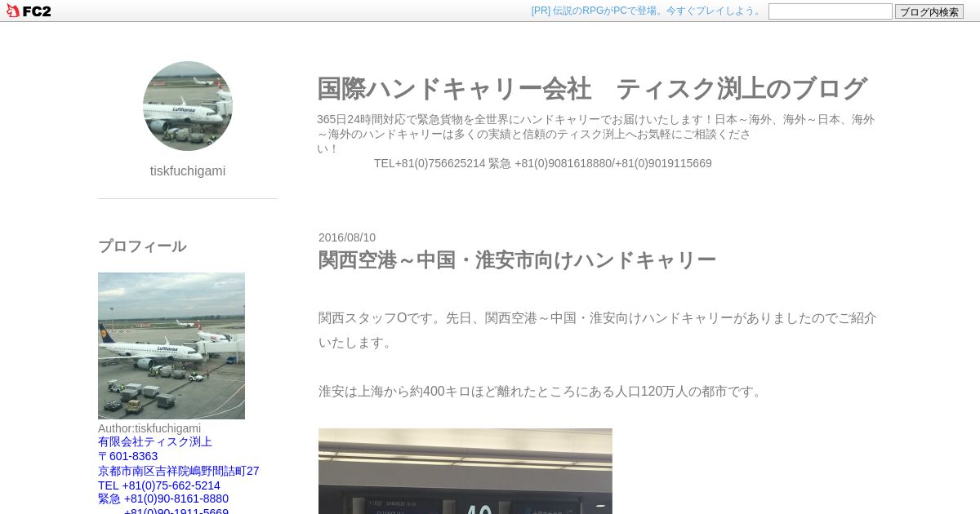Open the PR link about 伝説のRPG
Viewport: 980px width, 514px height.
[x=648, y=11]
